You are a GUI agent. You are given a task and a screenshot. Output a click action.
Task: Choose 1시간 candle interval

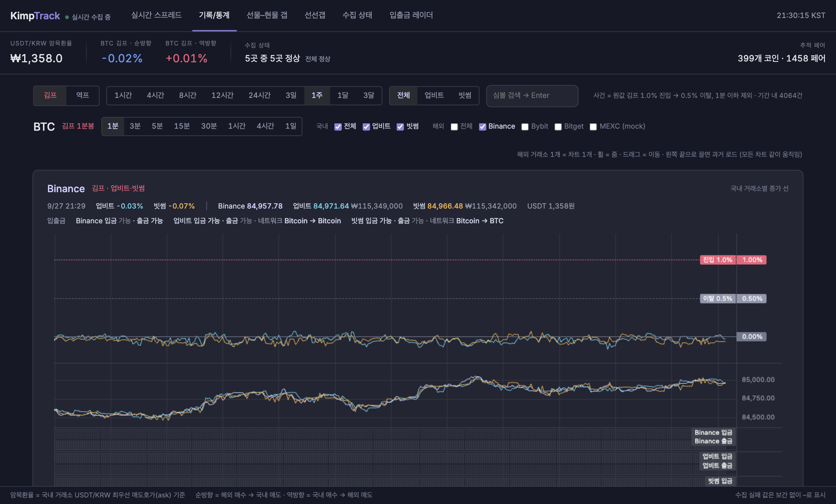click(237, 126)
